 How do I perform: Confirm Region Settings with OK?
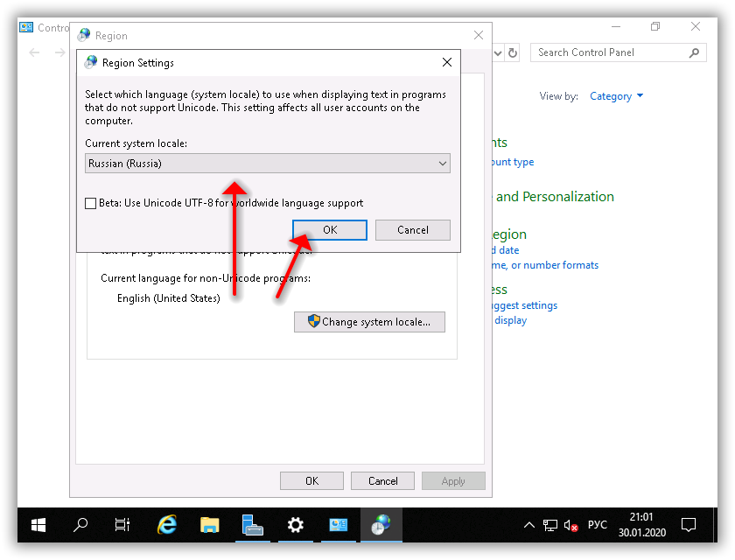click(329, 230)
